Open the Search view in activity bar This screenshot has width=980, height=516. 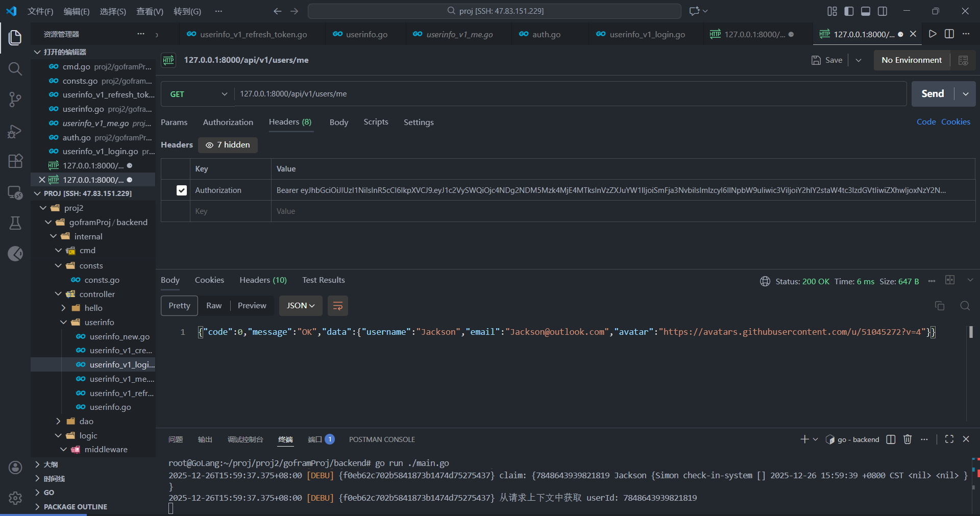click(x=15, y=69)
